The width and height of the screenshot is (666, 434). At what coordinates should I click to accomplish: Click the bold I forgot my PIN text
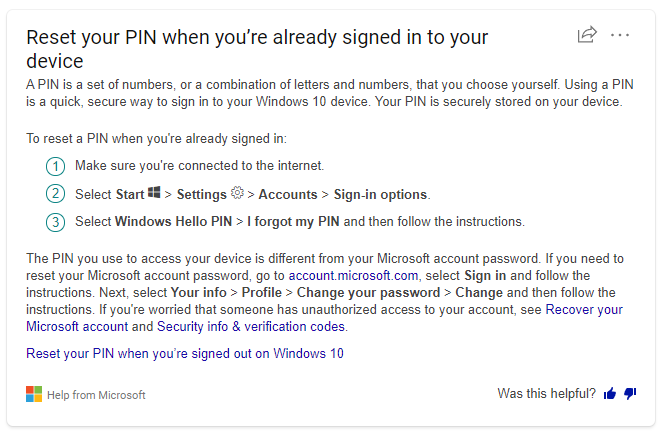(x=293, y=222)
